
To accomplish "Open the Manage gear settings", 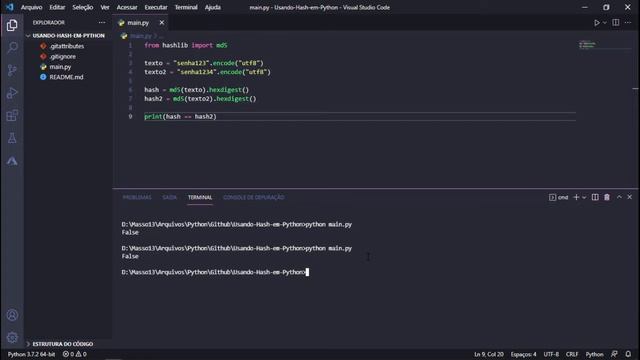I will point(12,338).
